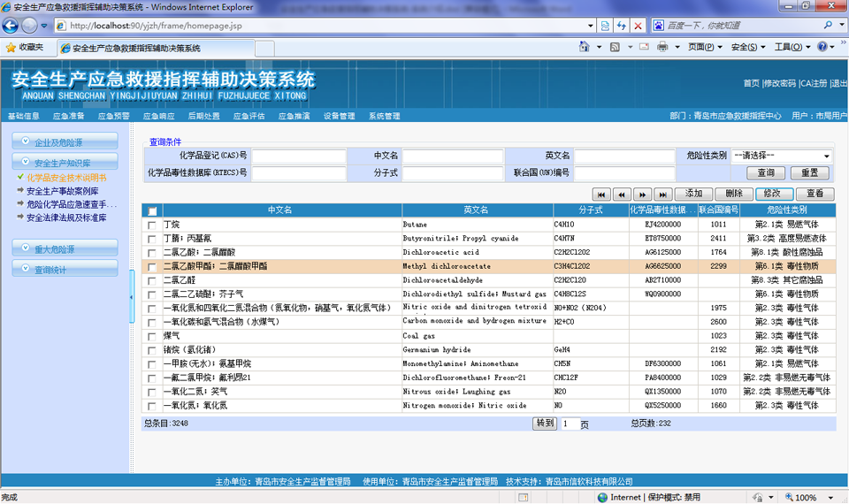
Task: Check the box for 煤气 row
Action: 152,336
